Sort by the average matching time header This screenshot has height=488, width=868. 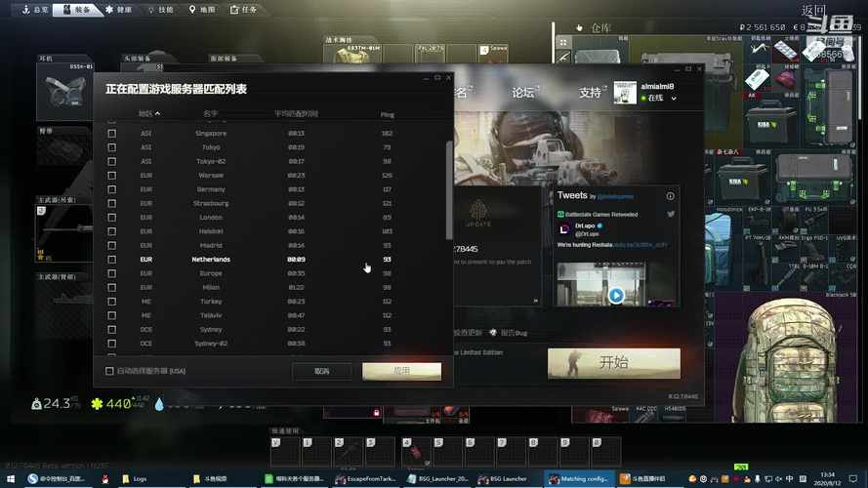click(296, 113)
